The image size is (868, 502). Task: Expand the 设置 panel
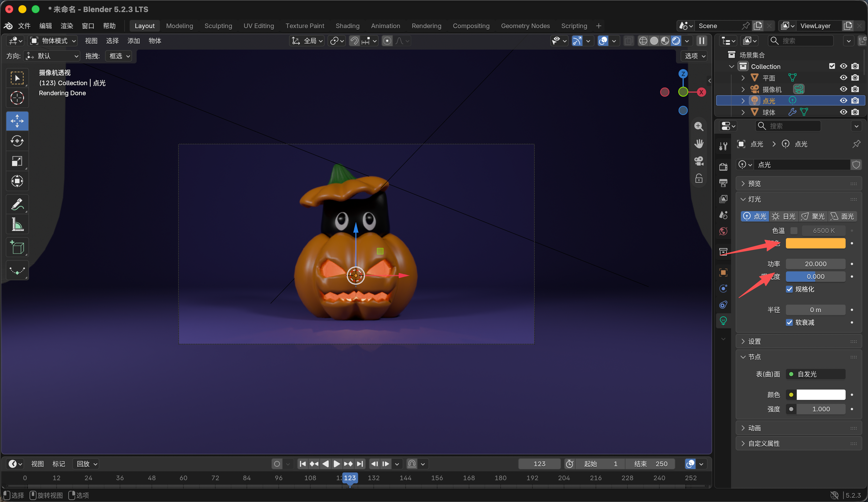[799, 341]
